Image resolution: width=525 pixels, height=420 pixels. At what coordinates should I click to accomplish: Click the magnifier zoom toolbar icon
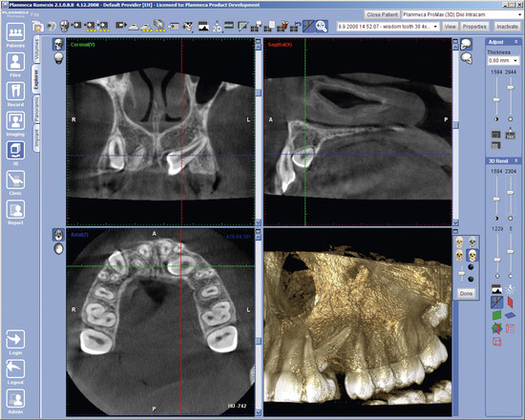[x=322, y=26]
